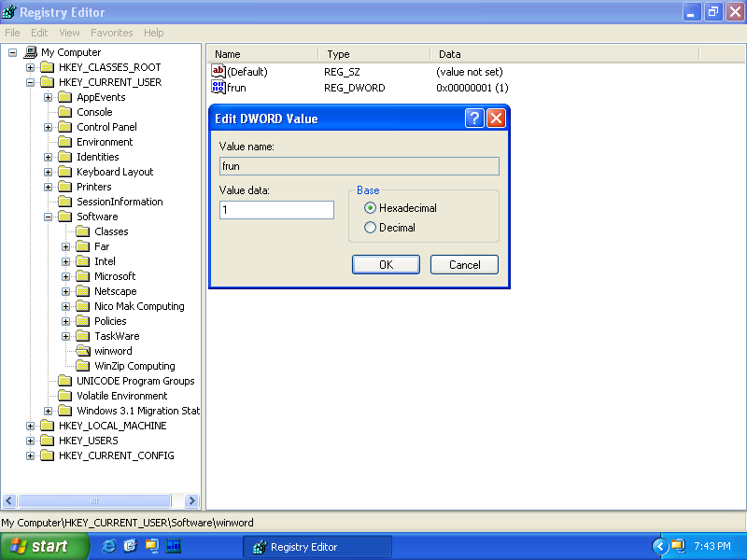Image resolution: width=747 pixels, height=560 pixels.
Task: Cancel the Edit DWORD Value dialog
Action: pos(464,265)
